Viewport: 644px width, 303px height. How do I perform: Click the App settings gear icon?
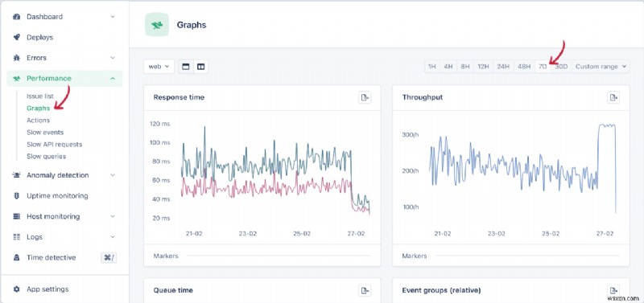coord(16,289)
